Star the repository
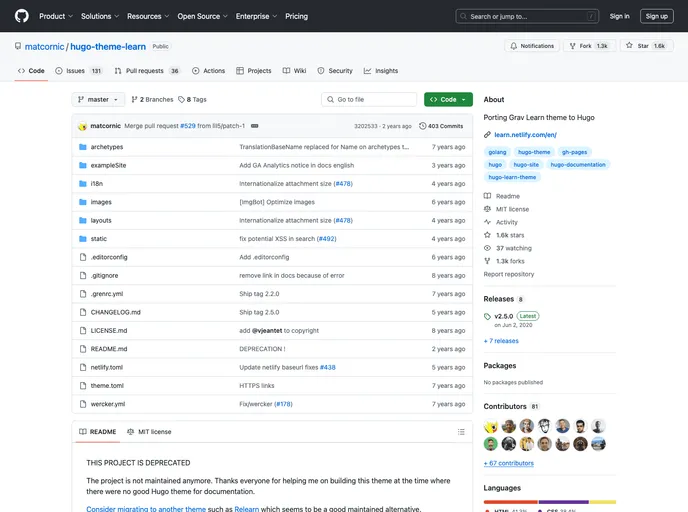688x512 pixels. [647, 46]
